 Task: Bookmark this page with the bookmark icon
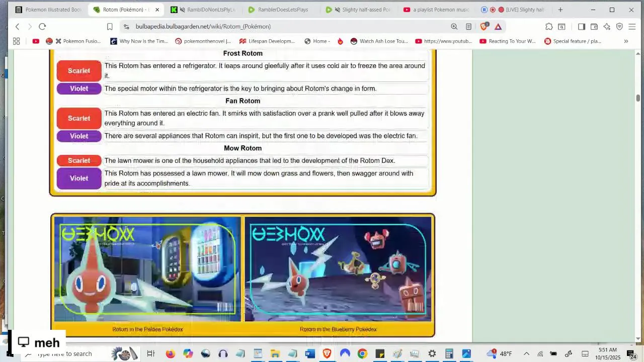point(110,27)
